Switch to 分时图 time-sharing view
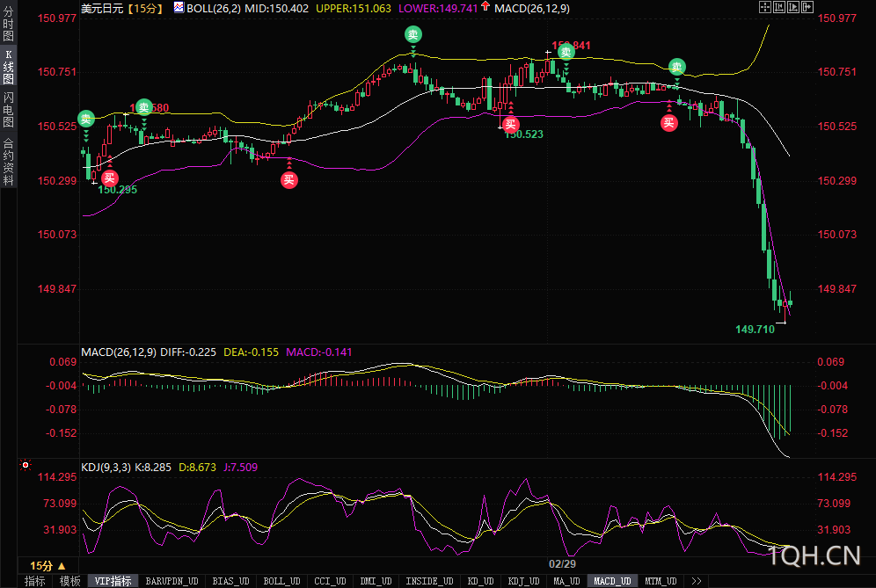 click(x=9, y=23)
